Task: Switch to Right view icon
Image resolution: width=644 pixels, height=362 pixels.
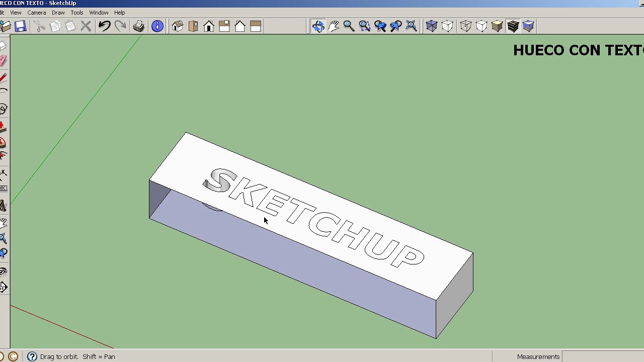Action: pos(224,26)
